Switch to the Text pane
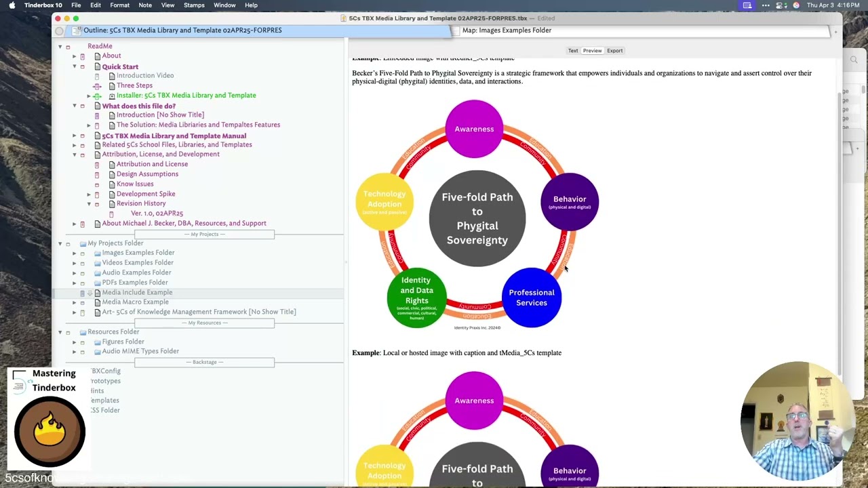The height and width of the screenshot is (488, 868). coord(573,51)
